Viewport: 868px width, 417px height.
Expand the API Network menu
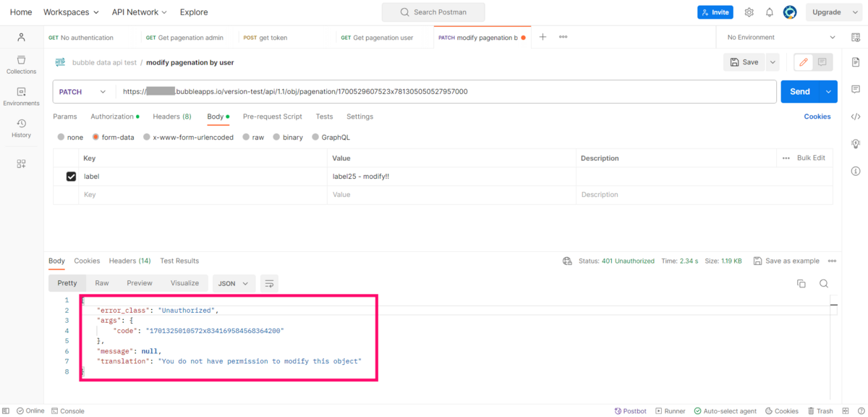click(x=139, y=12)
